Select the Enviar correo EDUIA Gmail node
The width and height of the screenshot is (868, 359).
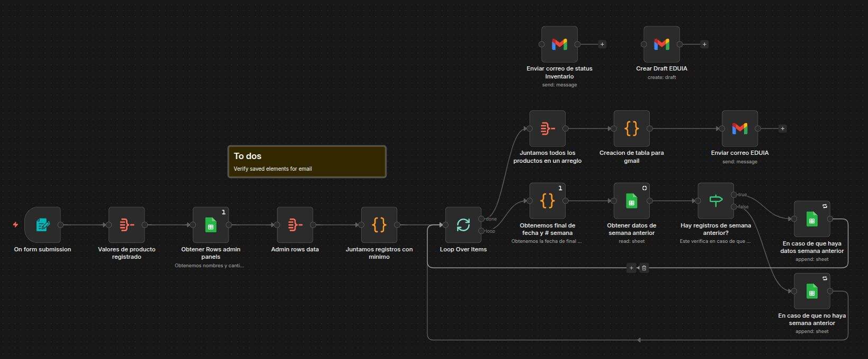740,128
